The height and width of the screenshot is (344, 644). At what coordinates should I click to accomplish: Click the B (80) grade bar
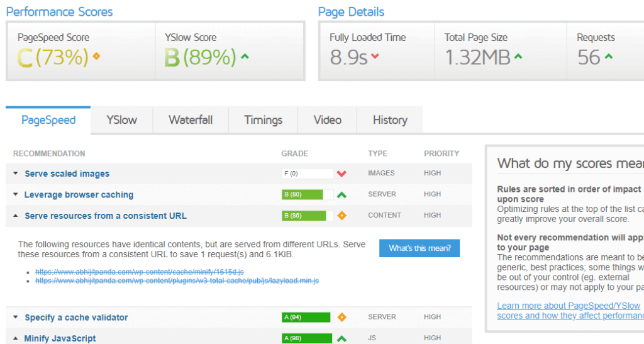point(303,195)
